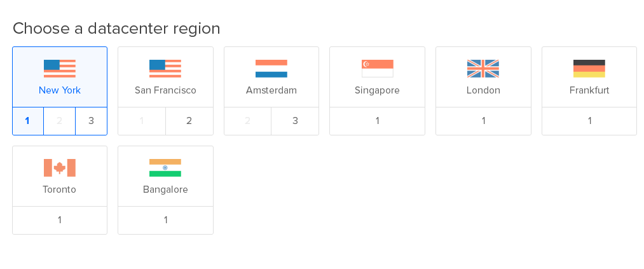Select San Francisco datacenter 2
The height and width of the screenshot is (269, 644).
click(189, 121)
